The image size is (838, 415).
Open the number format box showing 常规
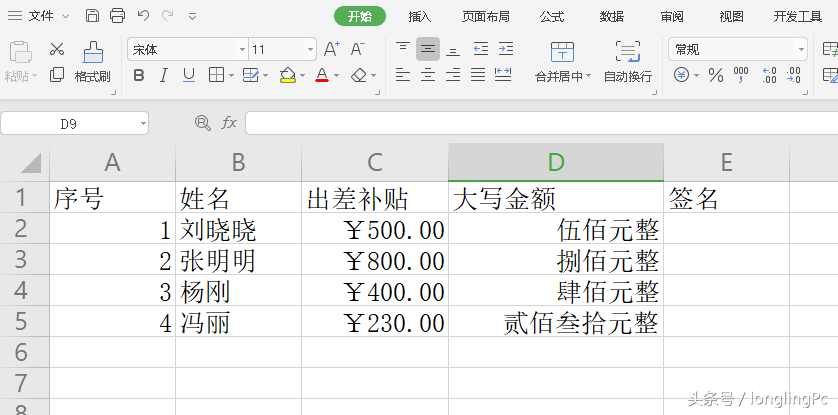[x=738, y=50]
